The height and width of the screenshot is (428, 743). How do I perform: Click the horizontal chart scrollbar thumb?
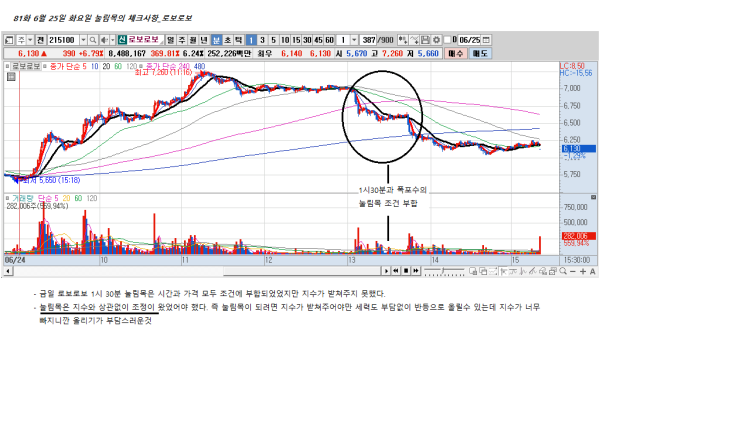point(302,271)
